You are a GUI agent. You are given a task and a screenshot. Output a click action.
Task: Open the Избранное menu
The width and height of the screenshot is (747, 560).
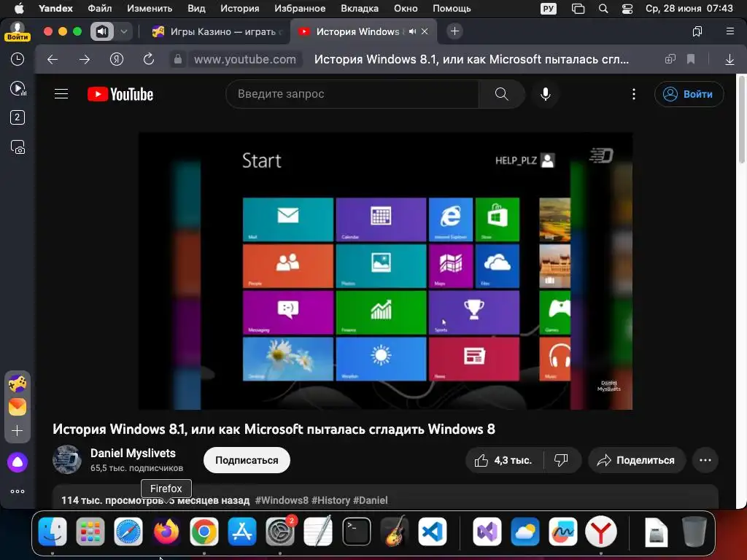point(300,8)
